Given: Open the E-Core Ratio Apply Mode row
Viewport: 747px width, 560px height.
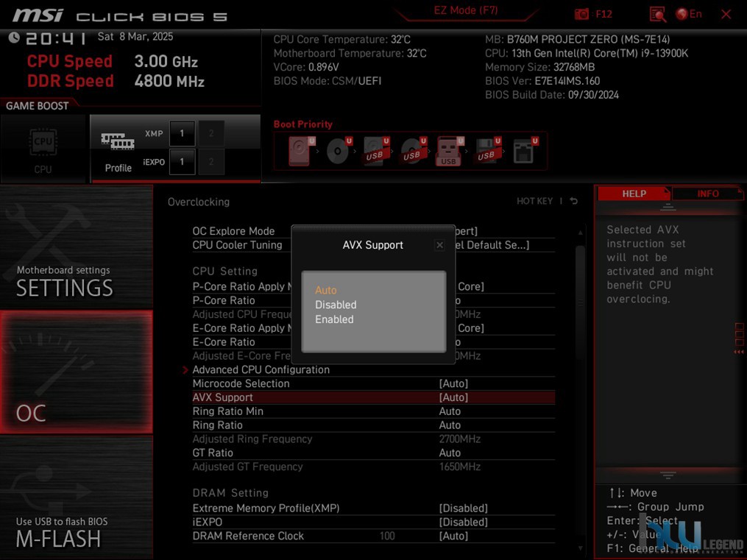Looking at the screenshot, I should coord(242,328).
